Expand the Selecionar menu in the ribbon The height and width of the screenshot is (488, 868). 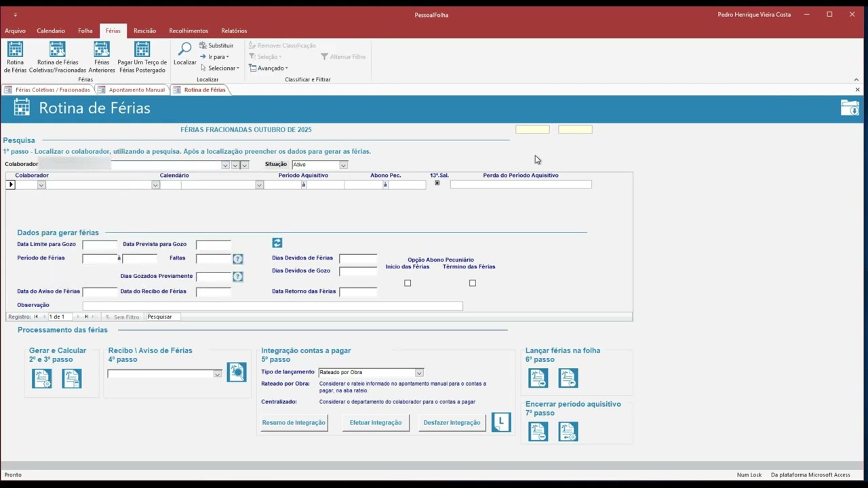pyautogui.click(x=220, y=68)
